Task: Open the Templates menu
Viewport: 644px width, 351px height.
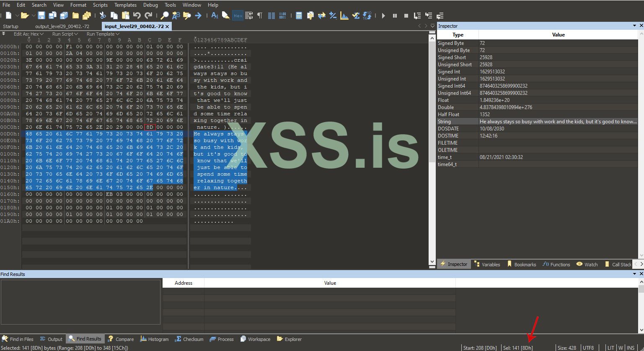Action: tap(125, 5)
